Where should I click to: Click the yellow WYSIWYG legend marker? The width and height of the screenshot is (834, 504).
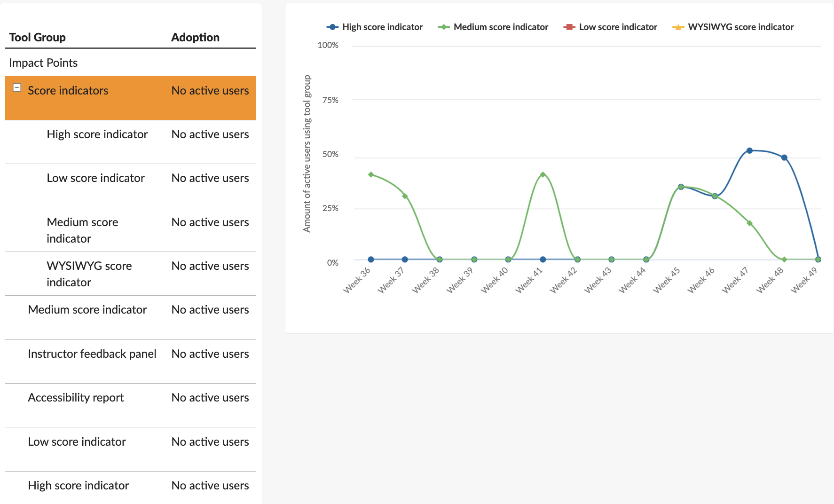click(678, 27)
